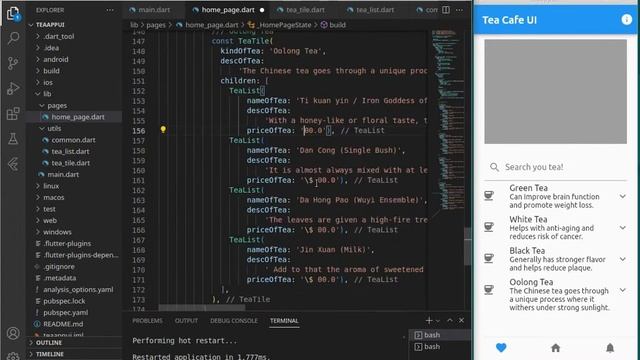Click the info icon in Tea Cafe UI
Viewport: 640px width, 360px height.
[627, 20]
